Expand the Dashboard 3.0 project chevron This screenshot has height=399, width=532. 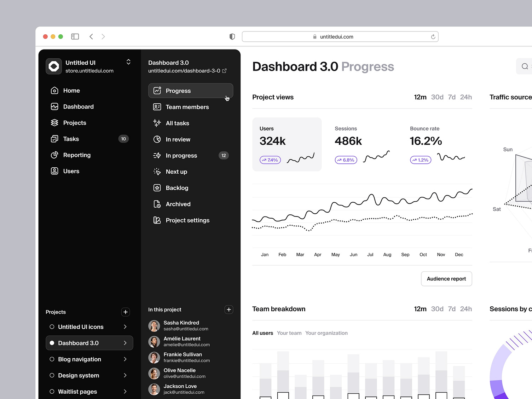pos(125,343)
